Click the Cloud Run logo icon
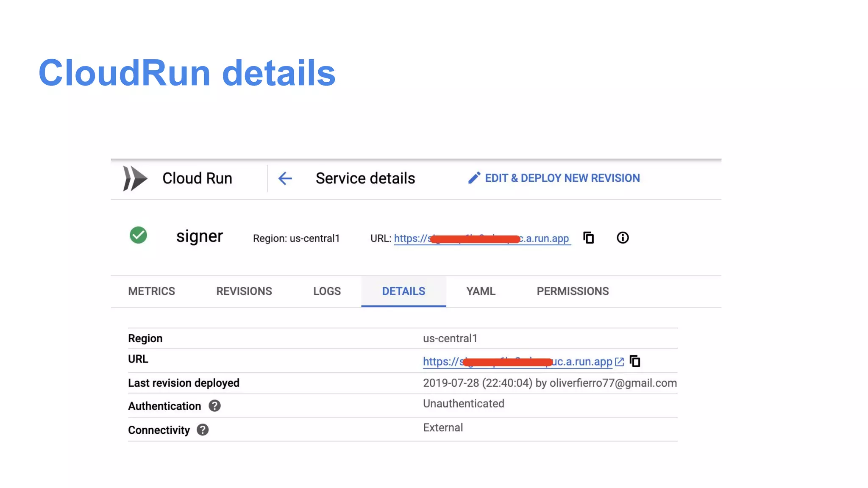 pos(135,178)
